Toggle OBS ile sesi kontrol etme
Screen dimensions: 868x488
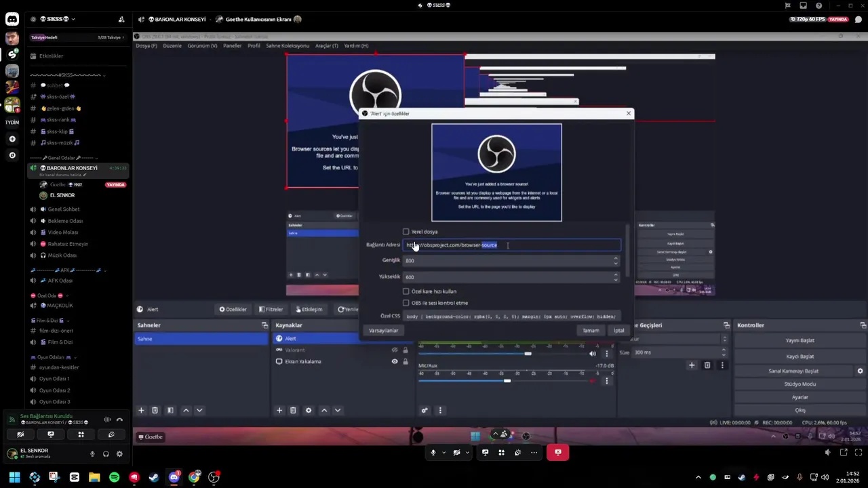click(x=406, y=303)
